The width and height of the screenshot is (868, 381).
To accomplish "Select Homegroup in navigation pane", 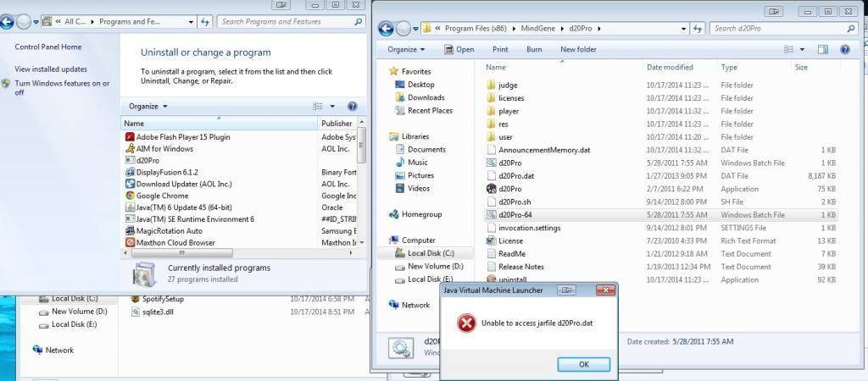I will coord(415,214).
